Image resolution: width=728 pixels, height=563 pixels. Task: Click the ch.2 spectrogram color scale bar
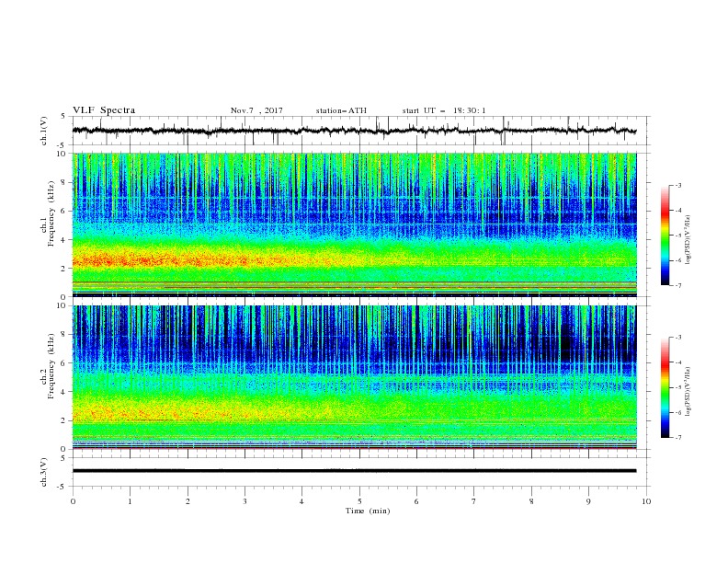[x=665, y=387]
